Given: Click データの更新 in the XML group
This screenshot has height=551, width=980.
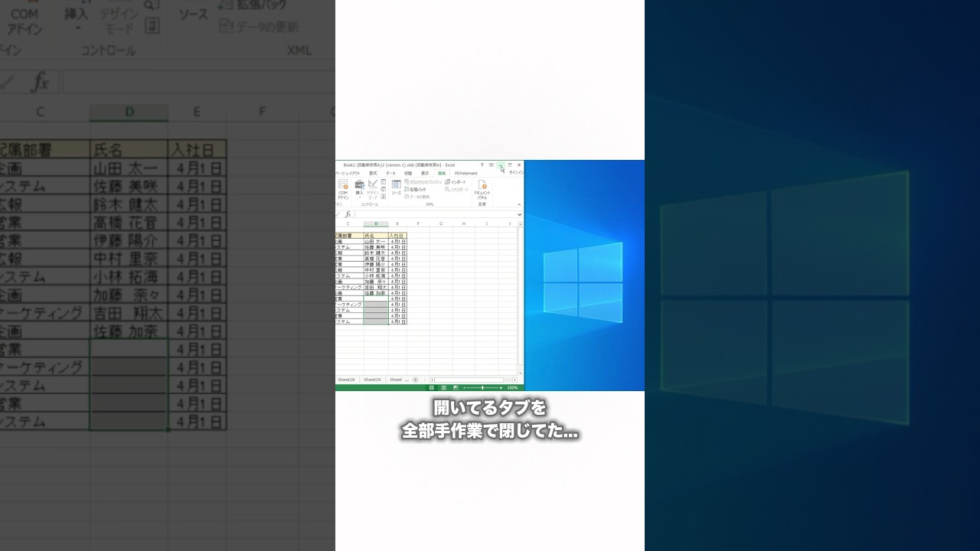Looking at the screenshot, I should 417,197.
